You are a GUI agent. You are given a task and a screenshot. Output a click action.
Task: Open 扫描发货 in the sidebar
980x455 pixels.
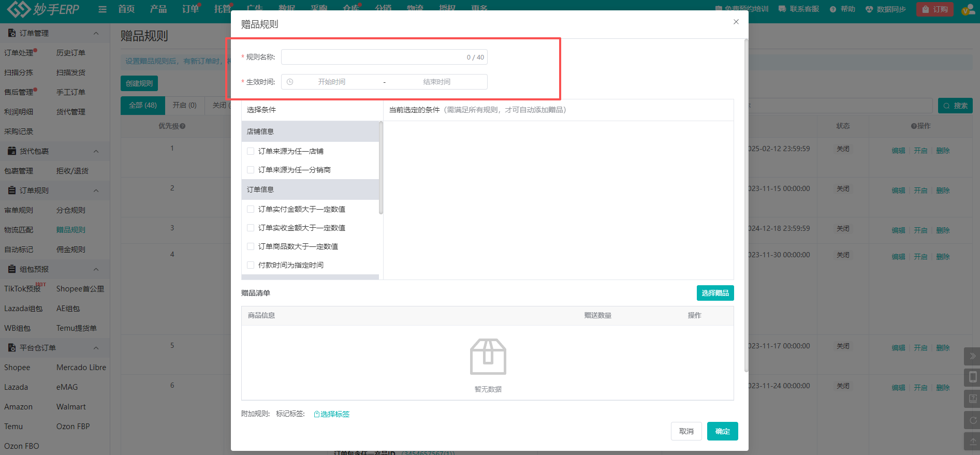coord(71,72)
